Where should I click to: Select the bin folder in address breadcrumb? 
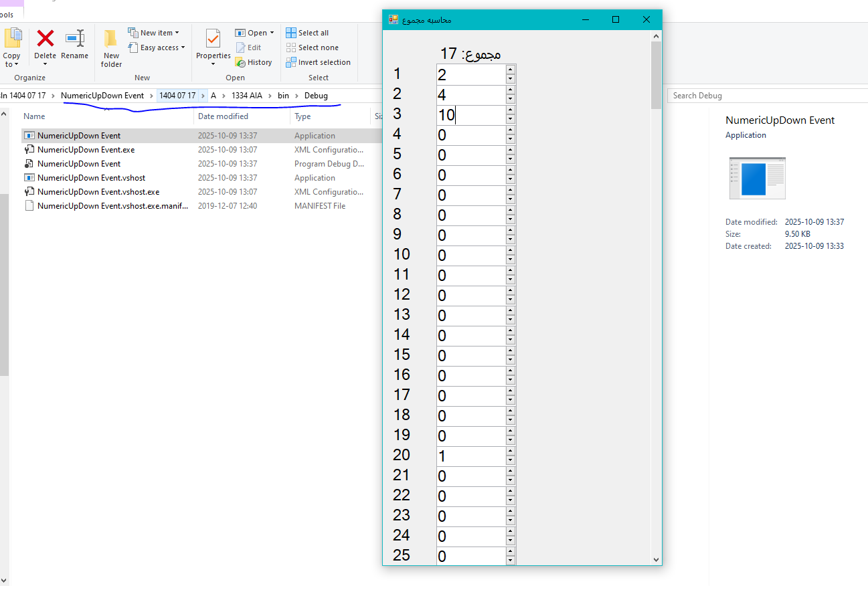283,96
